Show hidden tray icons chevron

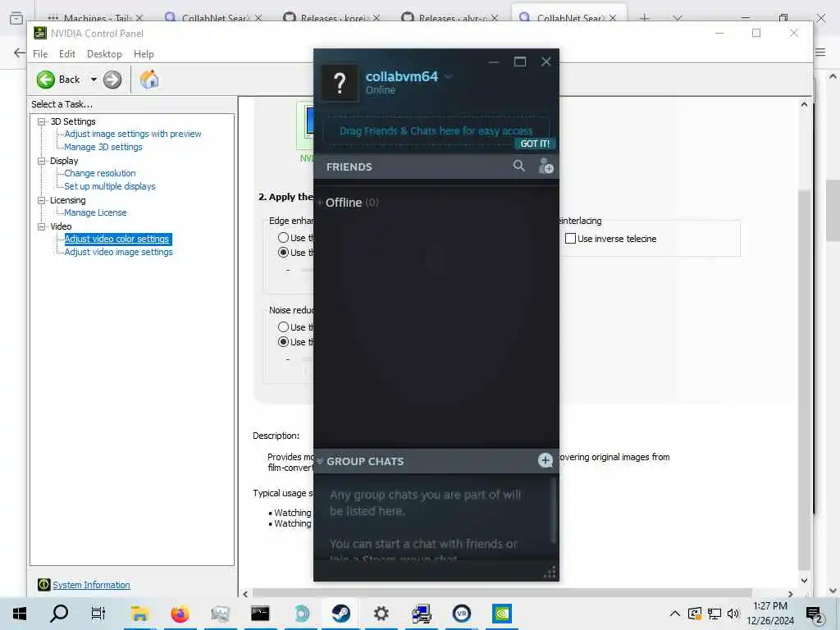[675, 614]
